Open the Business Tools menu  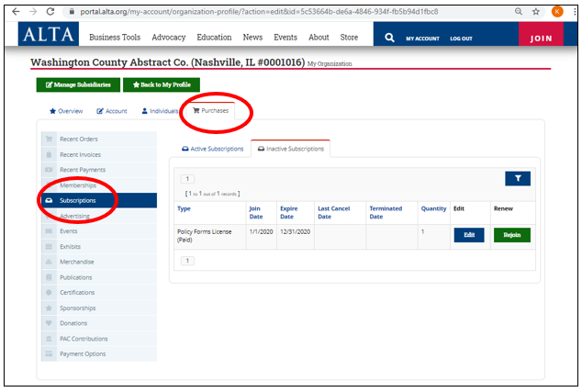pyautogui.click(x=115, y=38)
